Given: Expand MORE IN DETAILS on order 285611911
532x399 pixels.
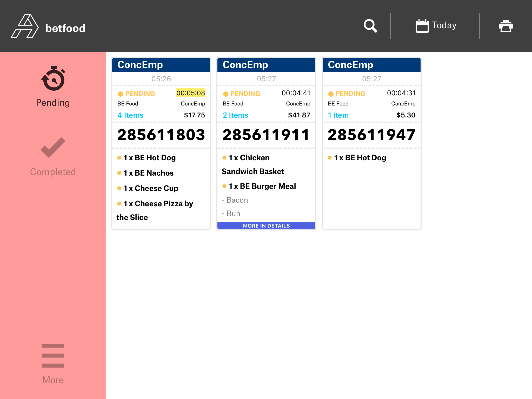Looking at the screenshot, I should click(266, 226).
